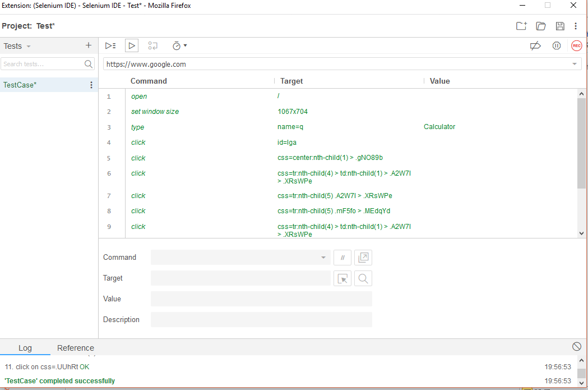Viewport: 588px width, 390px height.
Task: Minimize the Selenium IDE window
Action: click(x=522, y=5)
